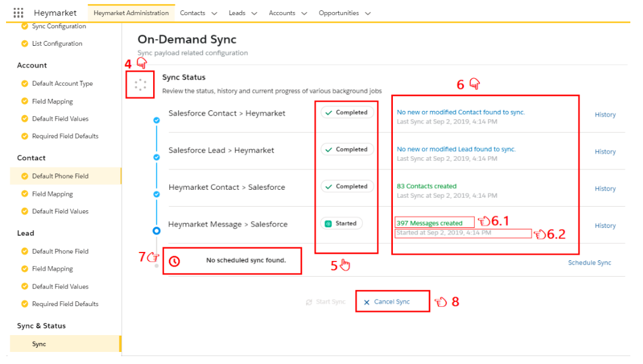643x364 pixels.
Task: Click the check icon beside List Configuration
Action: pyautogui.click(x=25, y=43)
